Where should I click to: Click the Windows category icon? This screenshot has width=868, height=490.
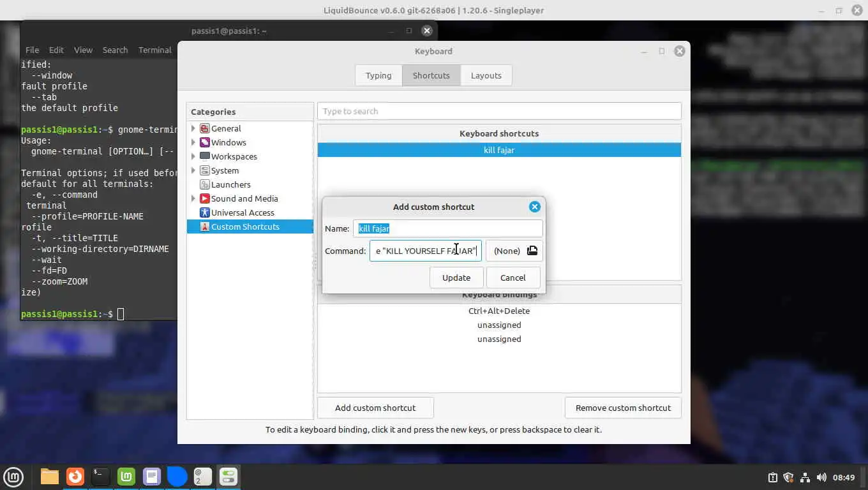click(x=205, y=142)
